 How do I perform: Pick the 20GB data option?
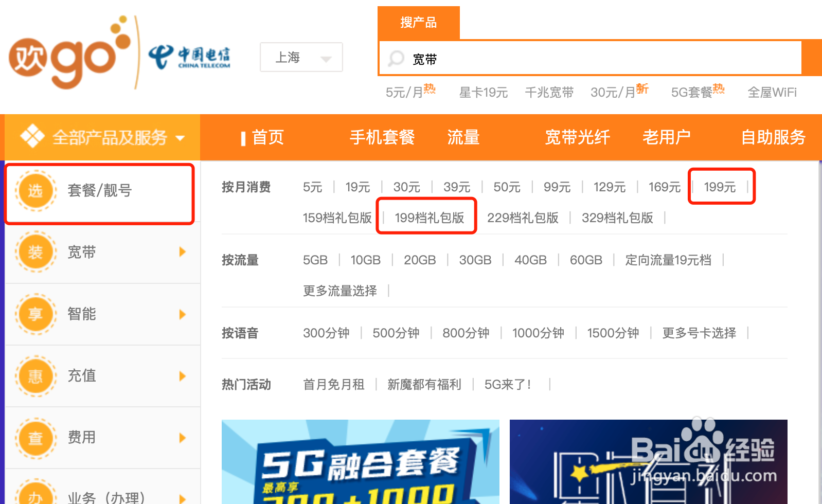[x=420, y=260]
